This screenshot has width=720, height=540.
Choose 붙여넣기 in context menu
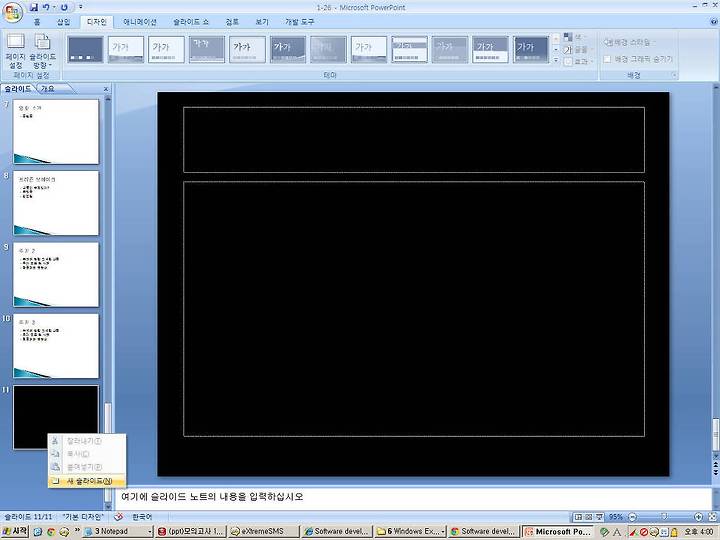coord(87,467)
